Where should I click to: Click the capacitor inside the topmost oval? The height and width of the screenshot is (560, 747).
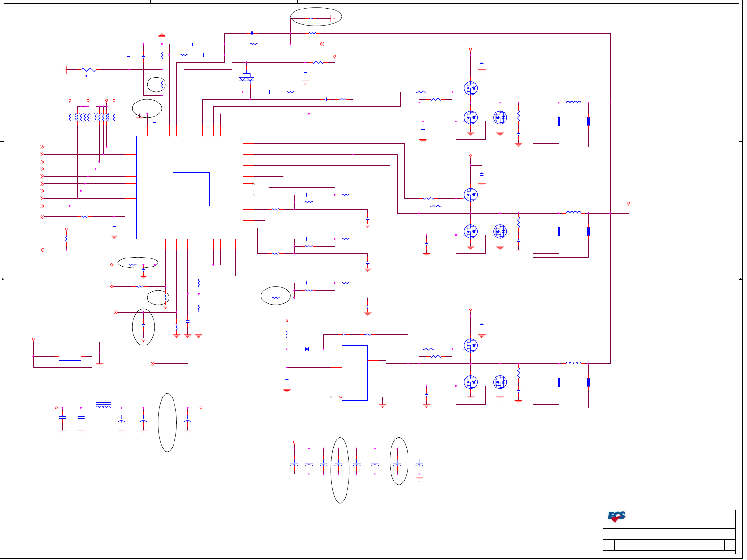coord(311,18)
